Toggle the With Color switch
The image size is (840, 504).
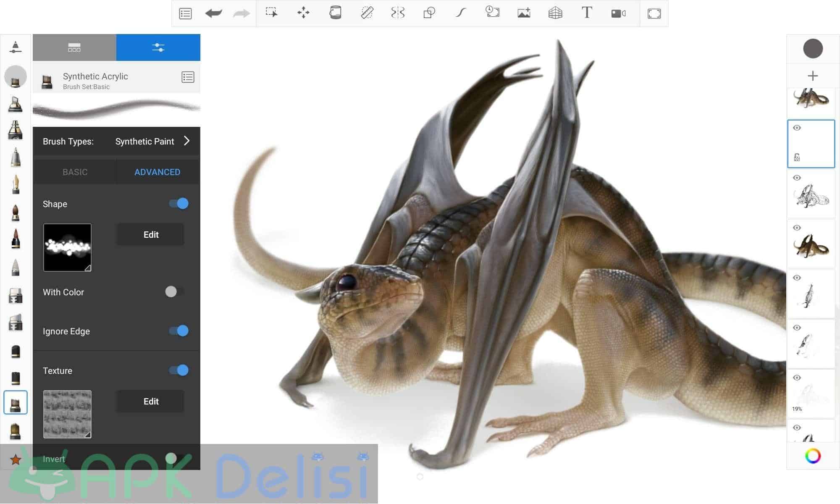click(174, 291)
